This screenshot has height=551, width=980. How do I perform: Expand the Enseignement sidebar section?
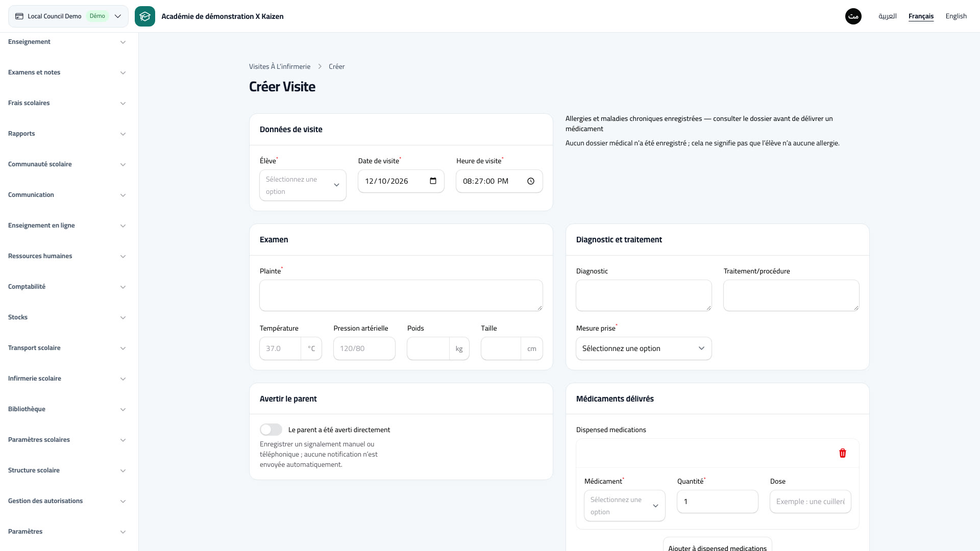[67, 42]
